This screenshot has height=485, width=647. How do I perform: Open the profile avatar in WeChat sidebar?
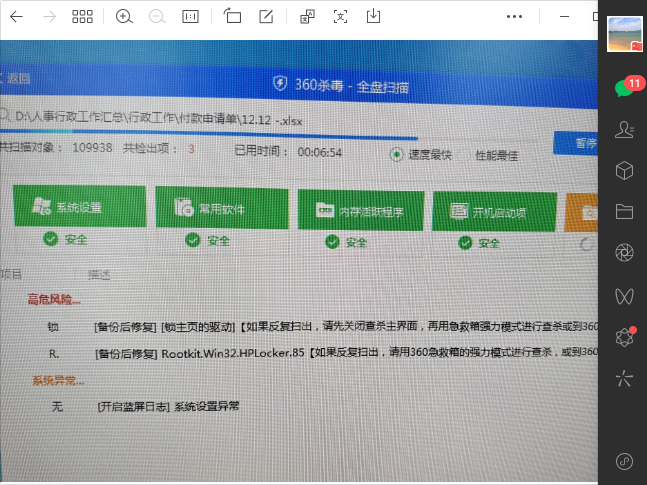click(x=624, y=34)
